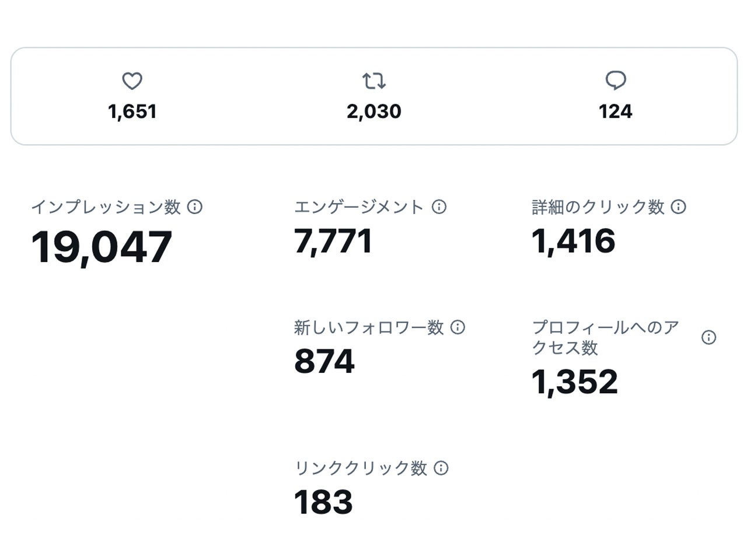Open info icon beside 詳細のクリック数
747x560 pixels.
click(678, 206)
